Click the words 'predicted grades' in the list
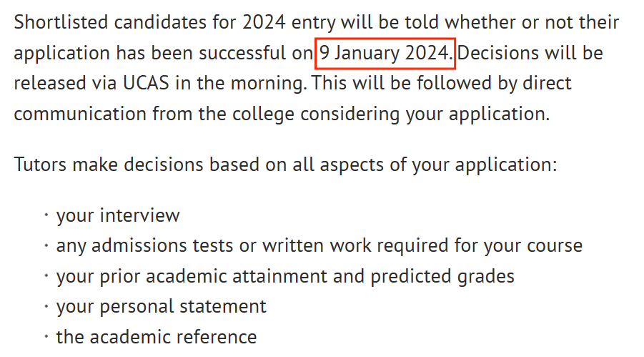This screenshot has width=644, height=357. 442,276
